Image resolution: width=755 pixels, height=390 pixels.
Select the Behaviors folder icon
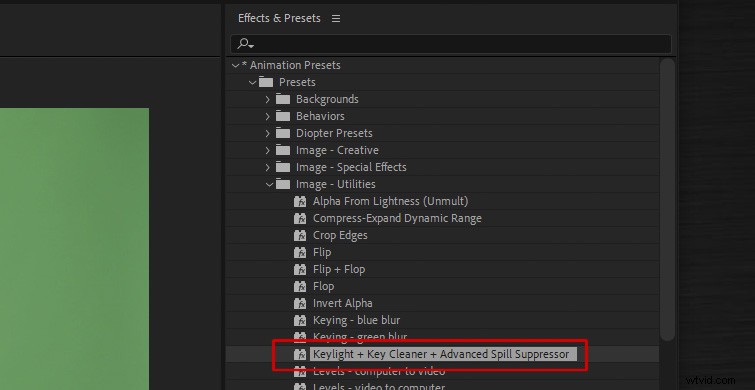[x=283, y=116]
